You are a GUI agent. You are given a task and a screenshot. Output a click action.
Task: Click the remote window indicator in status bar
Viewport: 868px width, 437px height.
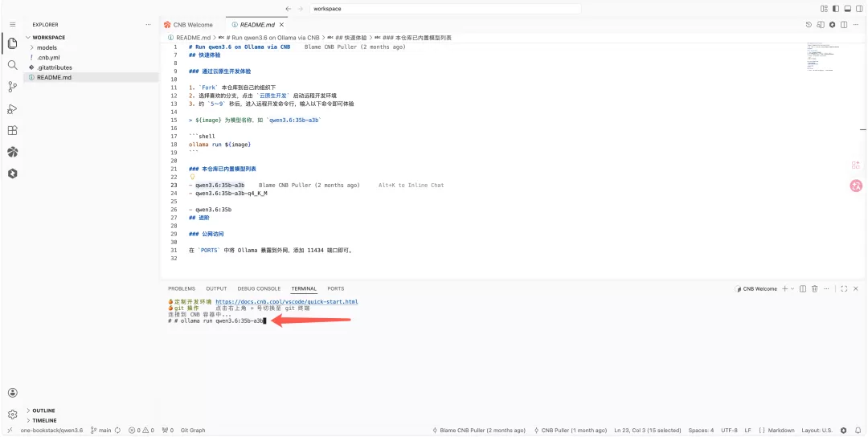pos(10,431)
